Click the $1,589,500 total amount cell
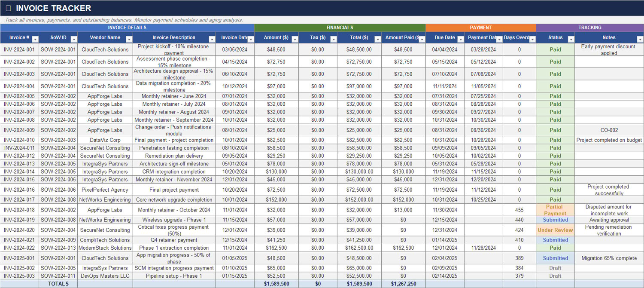The height and width of the screenshot is (288, 644). point(277,284)
